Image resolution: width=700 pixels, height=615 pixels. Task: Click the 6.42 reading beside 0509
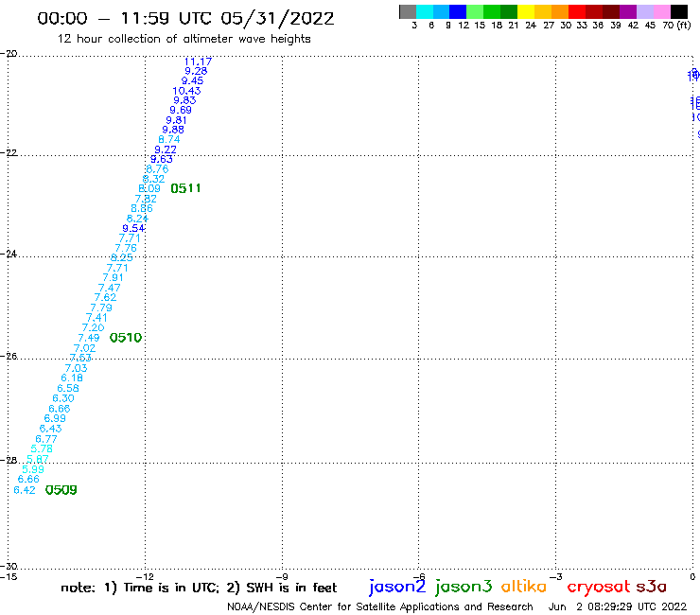[x=25, y=490]
